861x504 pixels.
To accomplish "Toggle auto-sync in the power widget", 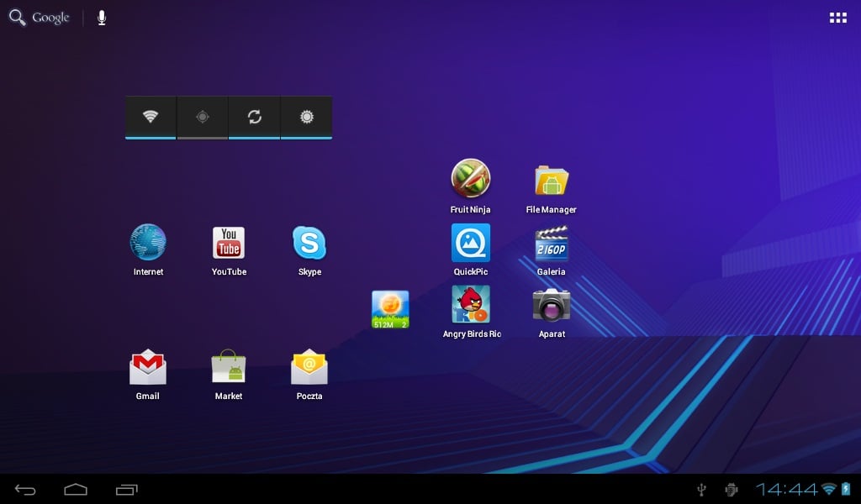I will (254, 117).
